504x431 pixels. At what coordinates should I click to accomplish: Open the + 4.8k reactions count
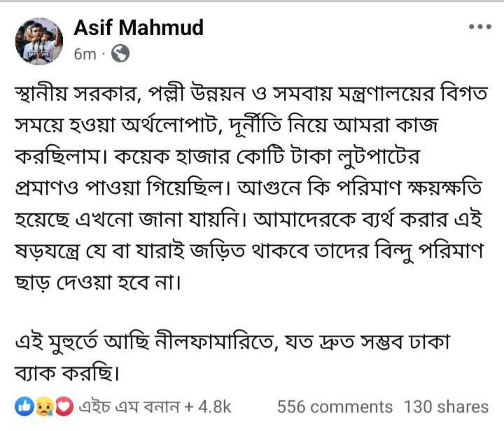[x=208, y=407]
